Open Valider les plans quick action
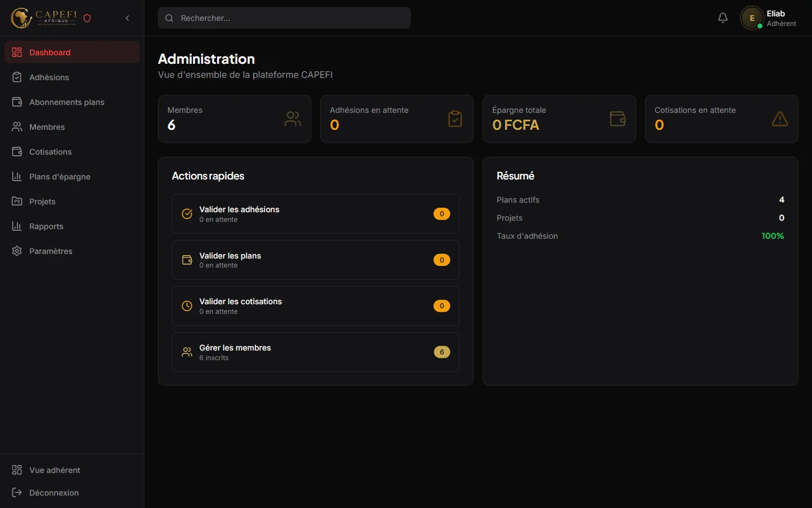Viewport: 812px width, 508px height. coord(316,260)
